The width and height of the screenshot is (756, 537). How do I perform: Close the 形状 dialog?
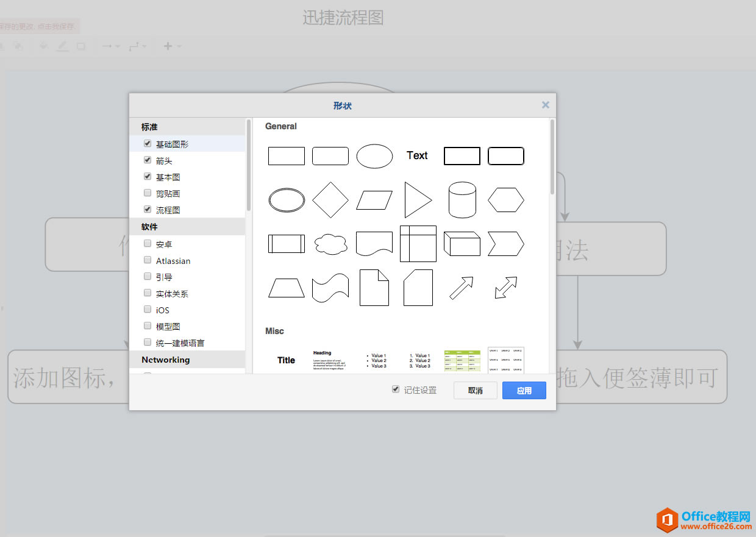[x=546, y=105]
